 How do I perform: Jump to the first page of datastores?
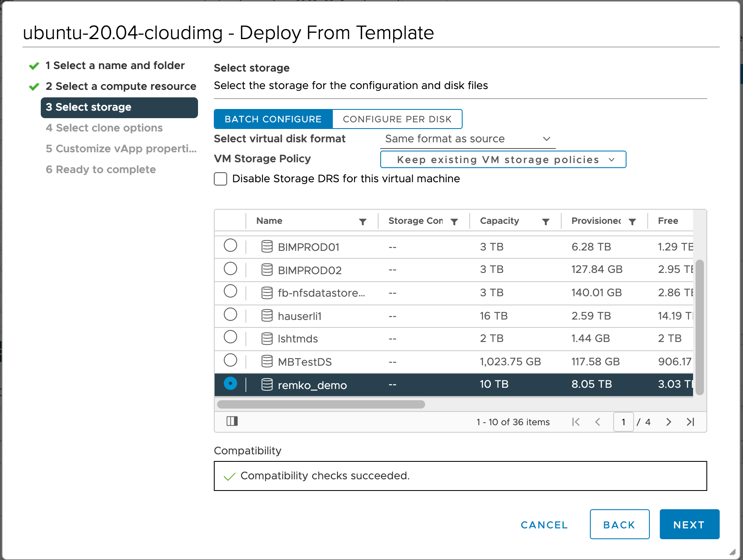pyautogui.click(x=576, y=421)
